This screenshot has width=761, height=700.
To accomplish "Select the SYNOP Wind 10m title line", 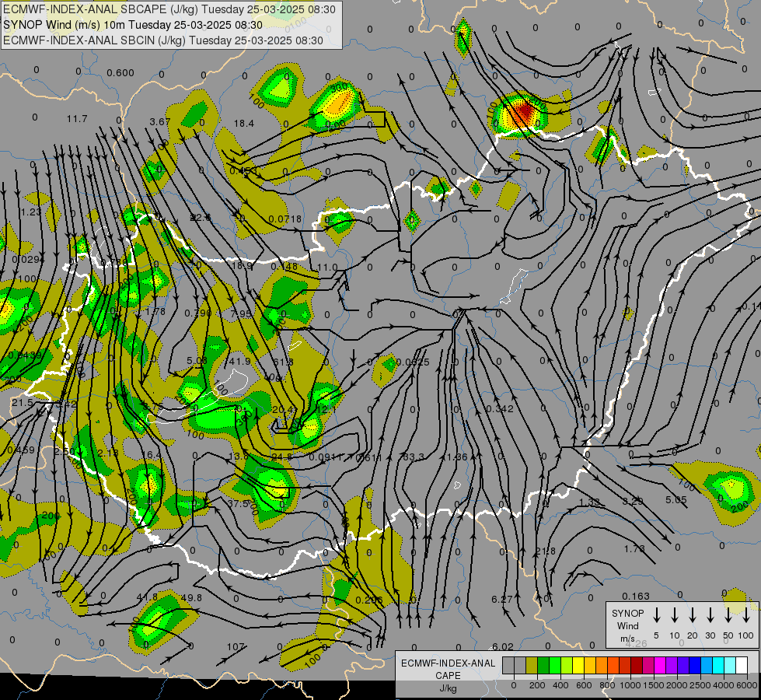I will [132, 25].
